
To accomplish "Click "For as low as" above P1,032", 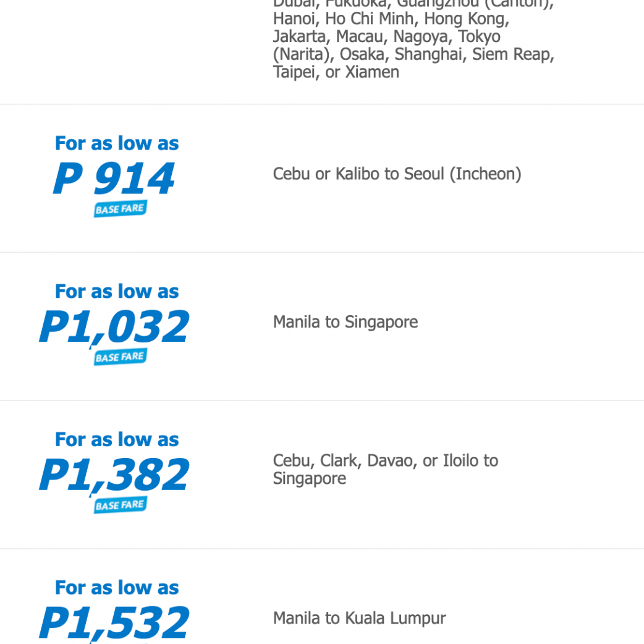I will tap(117, 291).
